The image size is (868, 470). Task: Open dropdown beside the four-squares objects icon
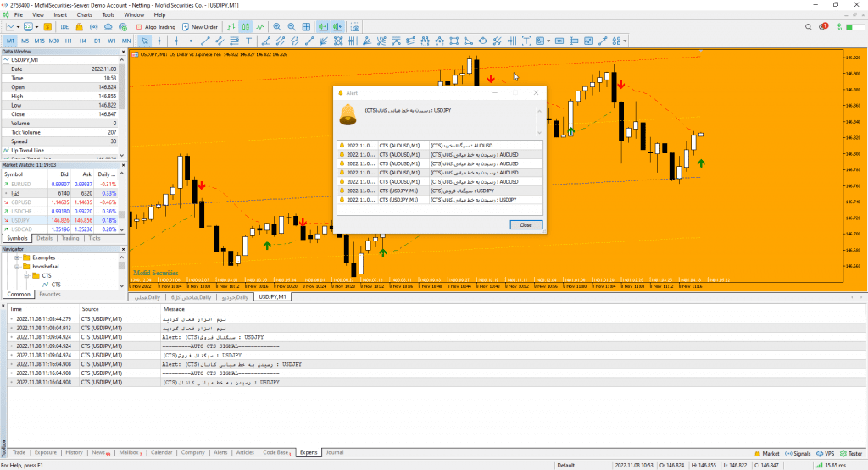coord(625,41)
